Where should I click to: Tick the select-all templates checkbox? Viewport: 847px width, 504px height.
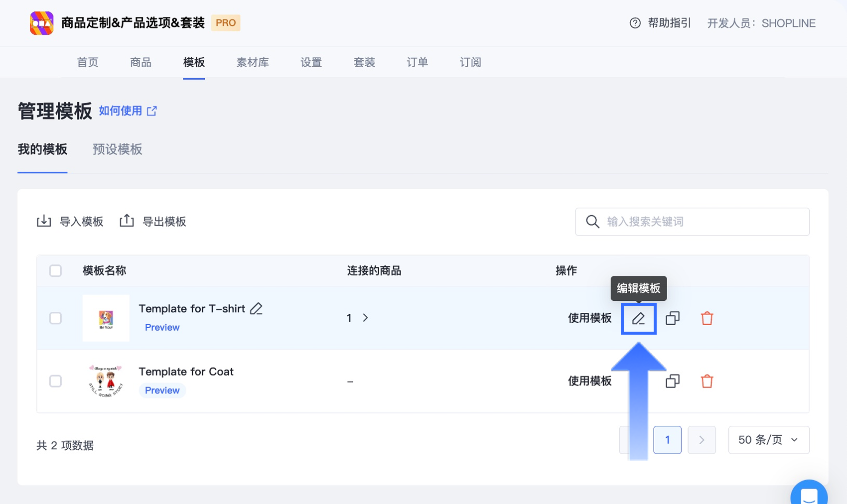click(x=55, y=271)
